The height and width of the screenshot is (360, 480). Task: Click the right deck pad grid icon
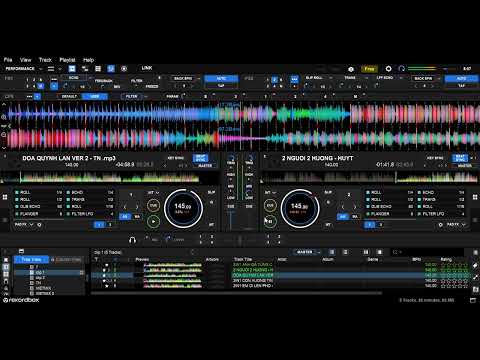click(475, 197)
